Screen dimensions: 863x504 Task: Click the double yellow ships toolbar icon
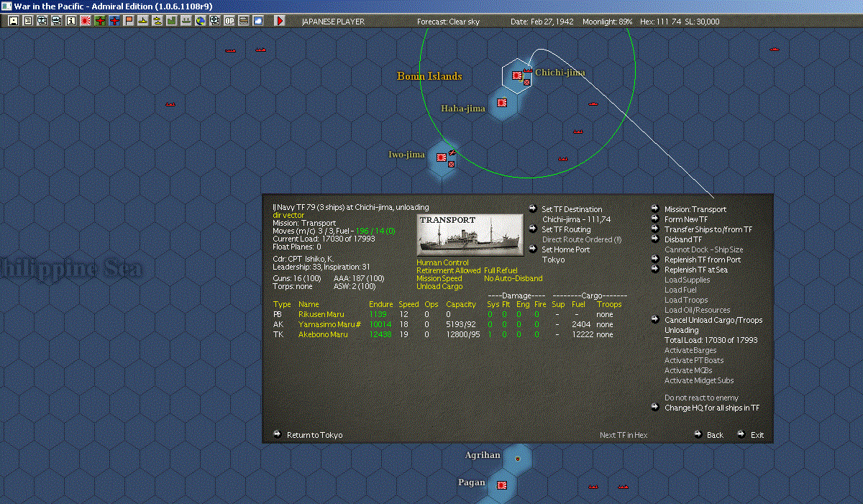(x=157, y=22)
